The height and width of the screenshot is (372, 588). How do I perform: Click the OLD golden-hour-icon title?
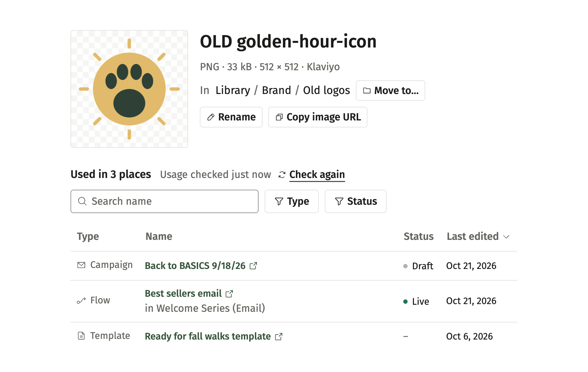pyautogui.click(x=288, y=42)
